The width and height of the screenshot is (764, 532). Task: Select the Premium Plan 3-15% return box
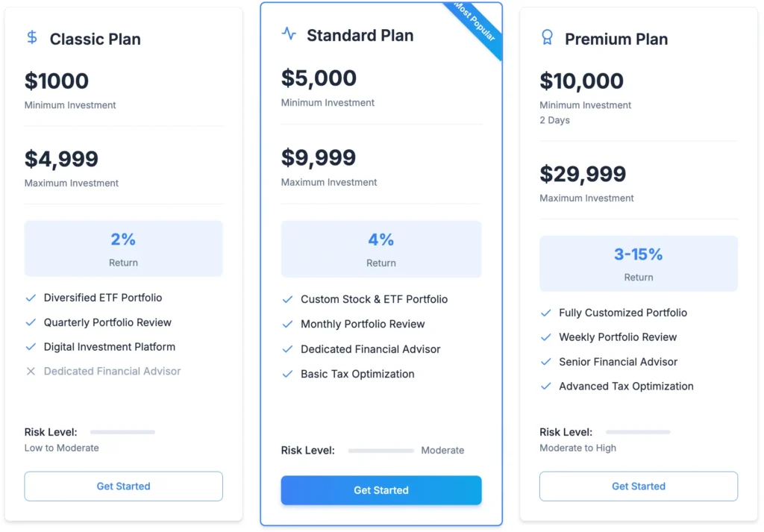638,263
